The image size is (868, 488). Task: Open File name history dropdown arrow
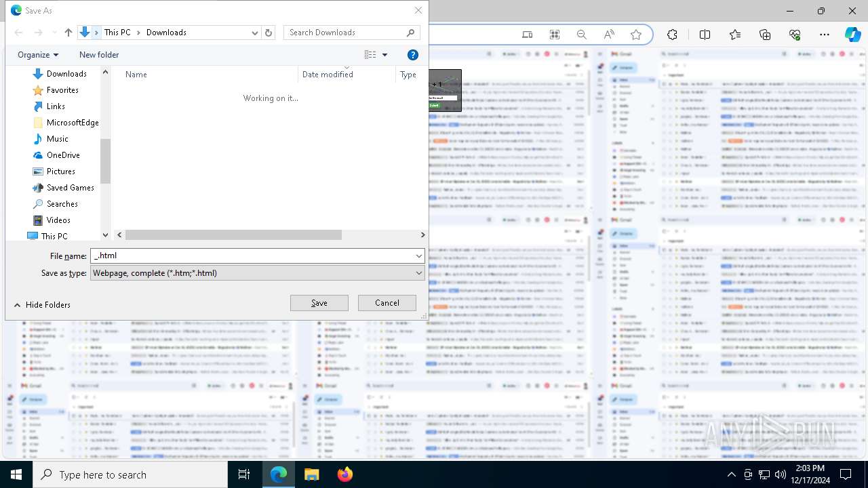point(418,256)
